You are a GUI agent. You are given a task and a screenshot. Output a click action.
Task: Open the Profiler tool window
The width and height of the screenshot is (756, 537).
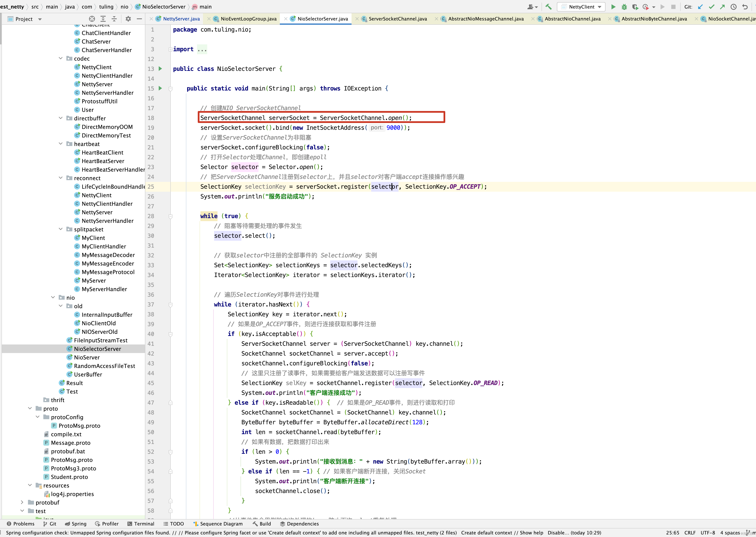[x=107, y=524]
